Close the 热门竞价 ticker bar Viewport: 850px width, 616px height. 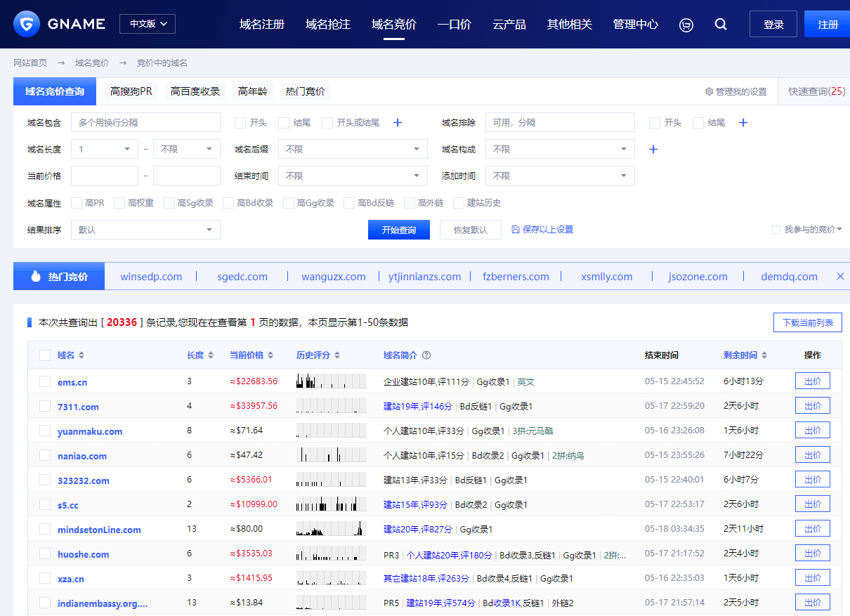point(840,277)
